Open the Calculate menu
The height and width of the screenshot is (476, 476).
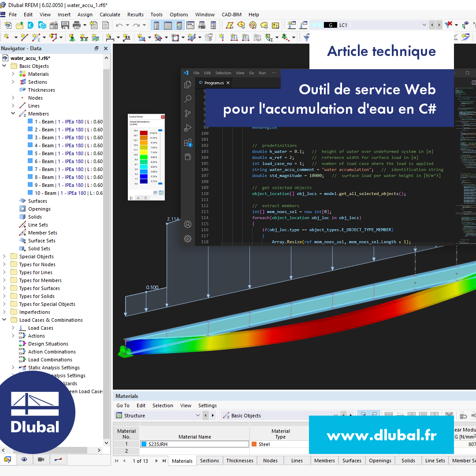point(110,15)
